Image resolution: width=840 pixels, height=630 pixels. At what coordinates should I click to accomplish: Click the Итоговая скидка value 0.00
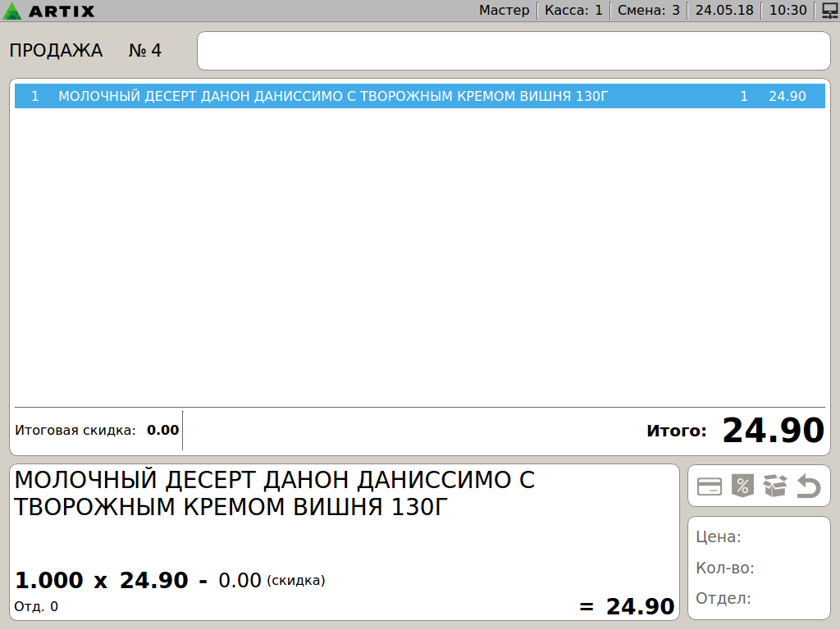162,431
